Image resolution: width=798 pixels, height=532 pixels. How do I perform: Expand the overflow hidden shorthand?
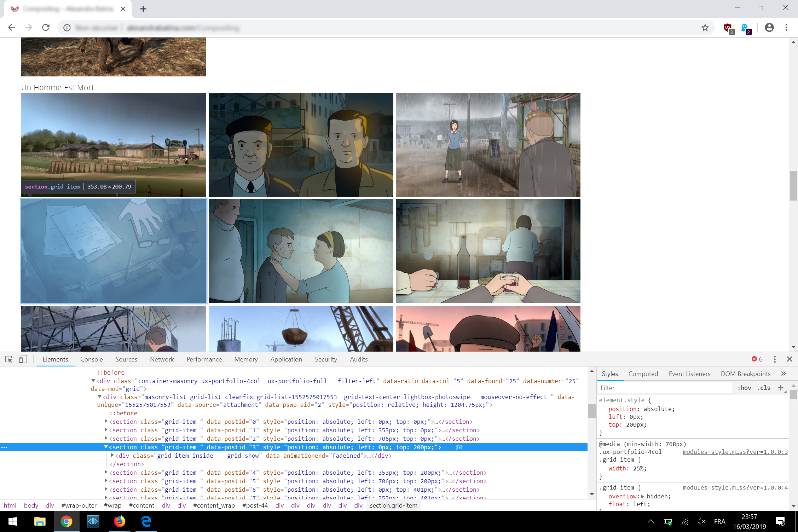[x=643, y=496]
